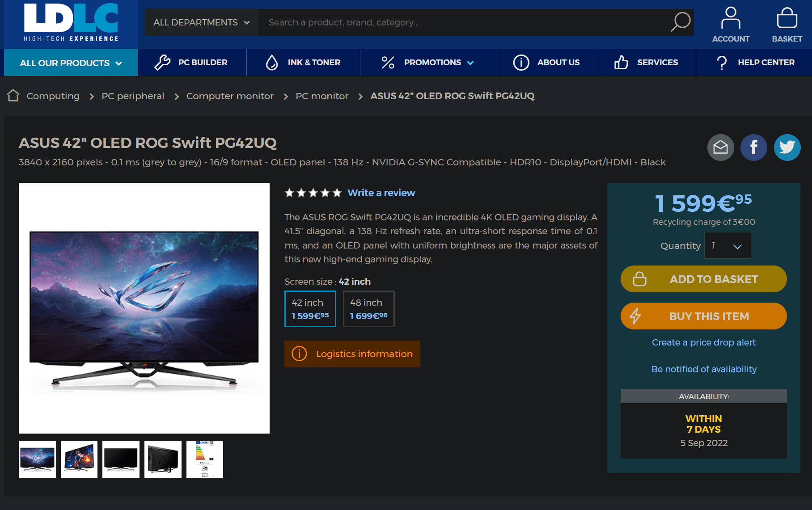This screenshot has height=510, width=812.
Task: Select energy label thumbnail
Action: [205, 459]
